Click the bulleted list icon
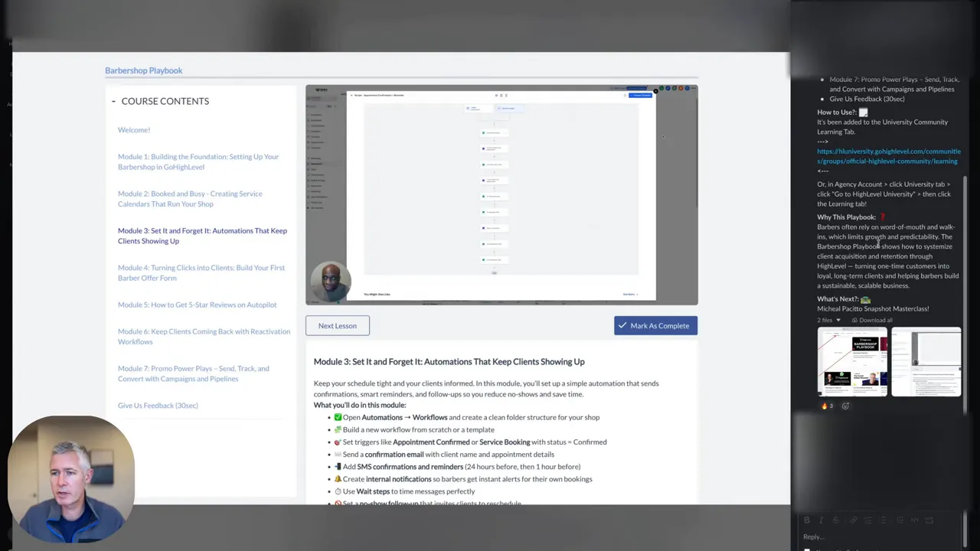This screenshot has width=980, height=551. tap(883, 520)
